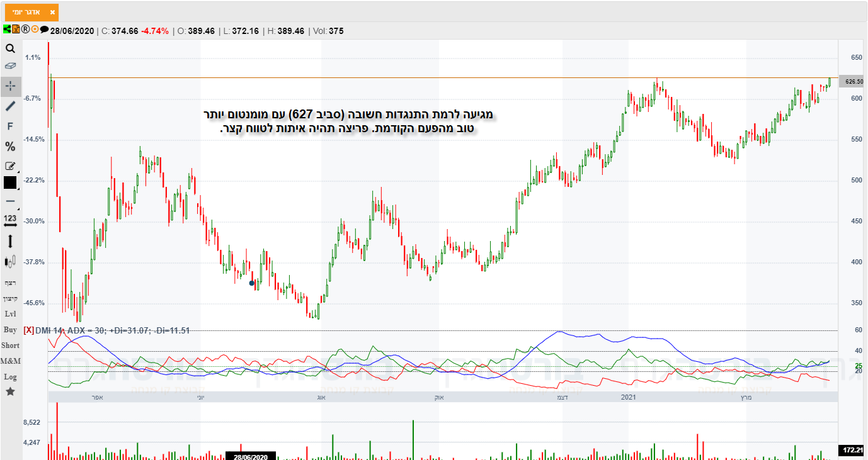Open comments via the speech bubble icon
The width and height of the screenshot is (868, 460).
click(x=44, y=30)
